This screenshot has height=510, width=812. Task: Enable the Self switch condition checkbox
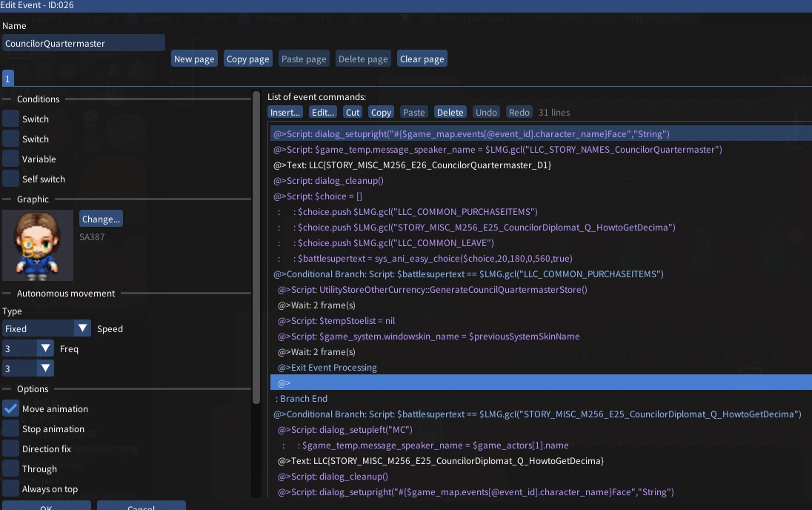coord(10,179)
